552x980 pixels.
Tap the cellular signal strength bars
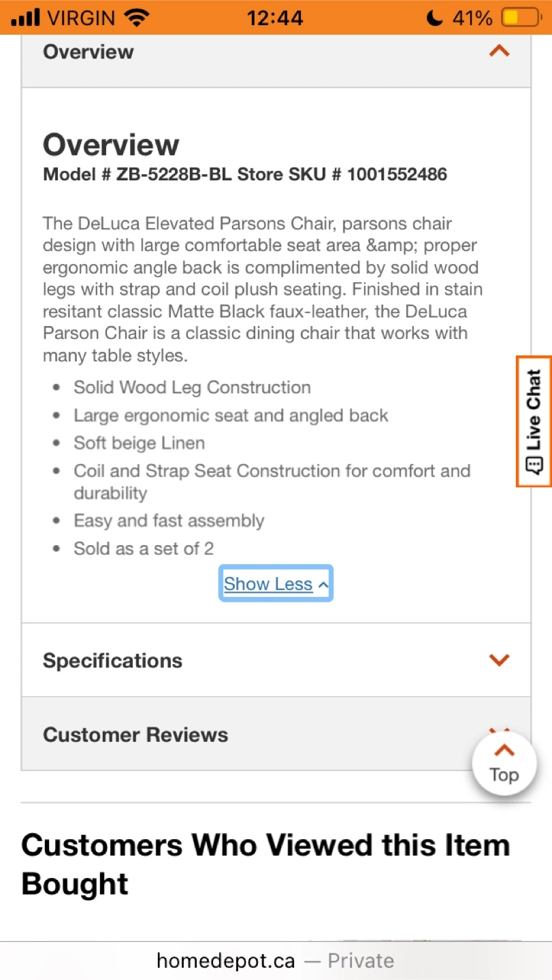pos(25,17)
